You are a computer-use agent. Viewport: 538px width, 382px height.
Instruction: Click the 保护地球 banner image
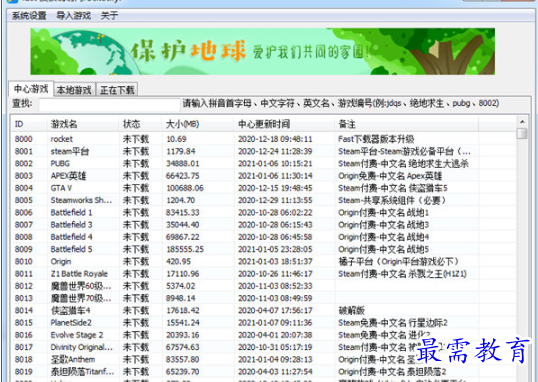tap(262, 51)
